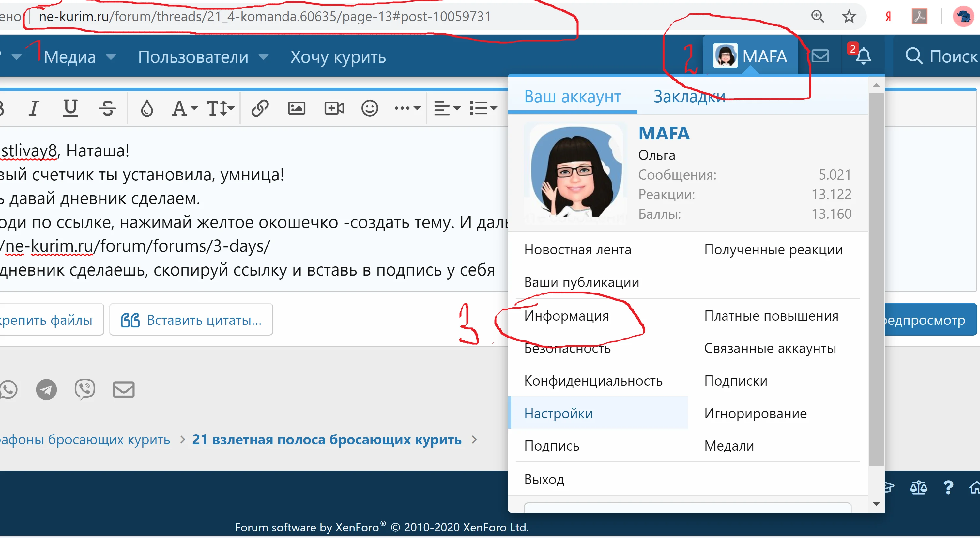980x538 pixels.
Task: Switch to the Закладки tab
Action: click(689, 97)
